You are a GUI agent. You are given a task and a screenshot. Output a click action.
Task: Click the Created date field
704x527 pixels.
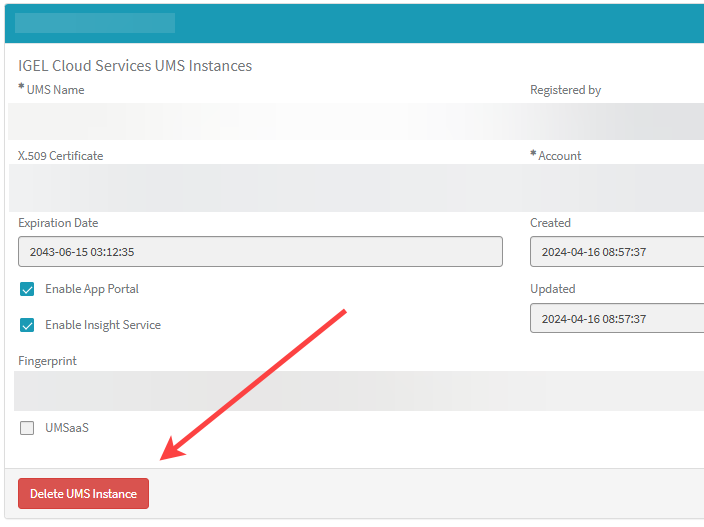pyautogui.click(x=617, y=252)
